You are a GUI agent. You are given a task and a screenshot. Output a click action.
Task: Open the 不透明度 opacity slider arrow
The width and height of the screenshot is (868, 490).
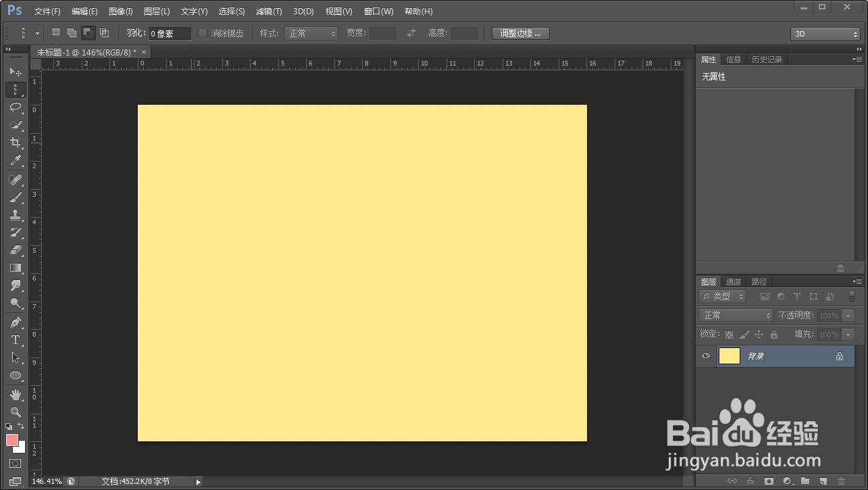point(848,316)
